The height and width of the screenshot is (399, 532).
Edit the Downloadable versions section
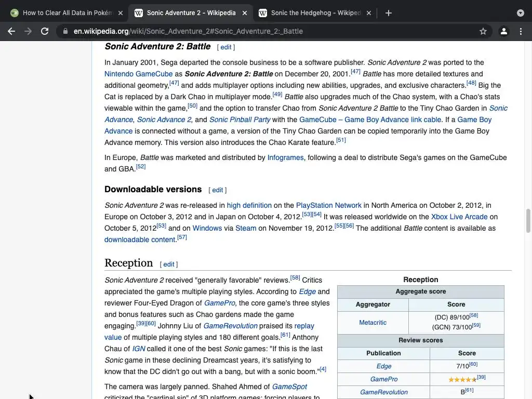218,190
